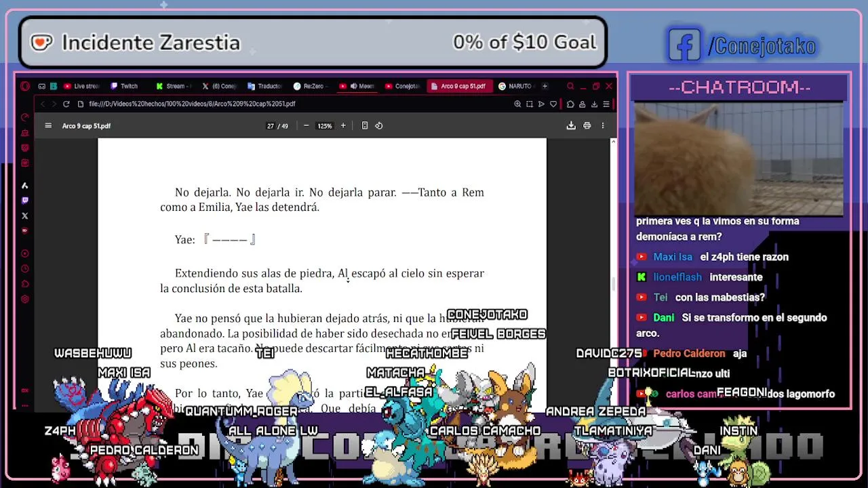Click the address bar file URL
This screenshot has height=488, width=868.
[x=192, y=104]
